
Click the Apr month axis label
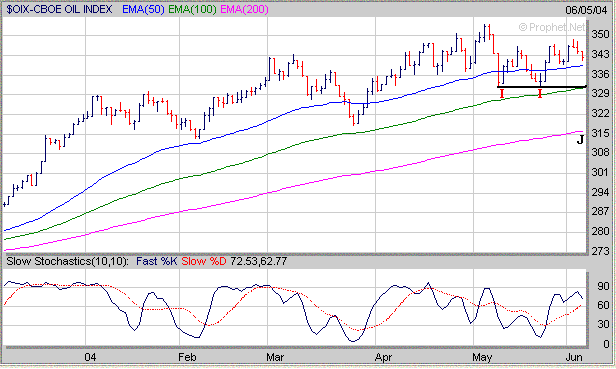(x=383, y=357)
